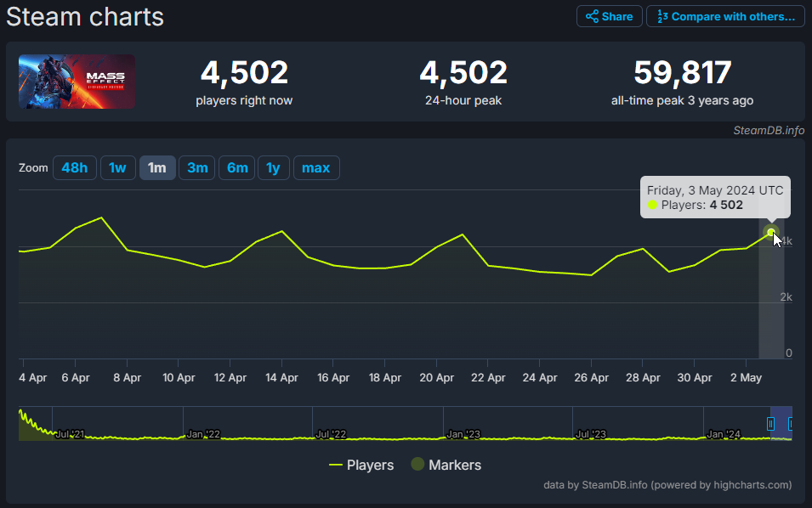Click the Share button
The width and height of the screenshot is (812, 508).
coord(609,16)
